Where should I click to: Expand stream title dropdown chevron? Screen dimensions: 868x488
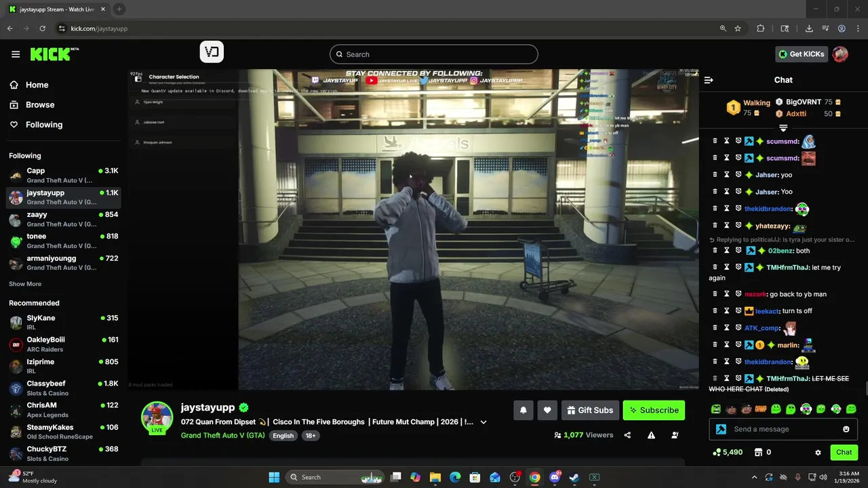point(484,422)
